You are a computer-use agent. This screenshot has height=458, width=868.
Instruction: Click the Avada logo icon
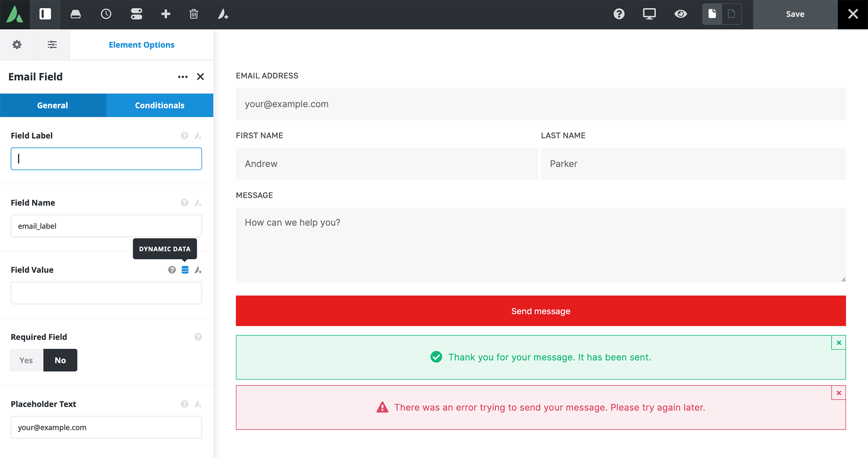tap(15, 14)
